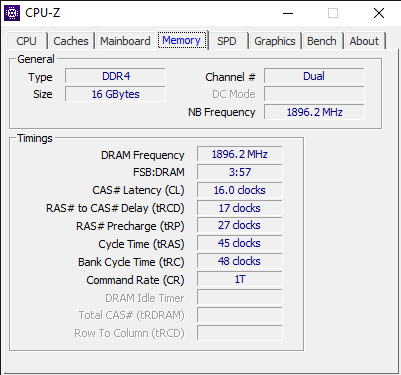Select the 16 GBytes size field
This screenshot has width=401, height=375.
point(115,94)
